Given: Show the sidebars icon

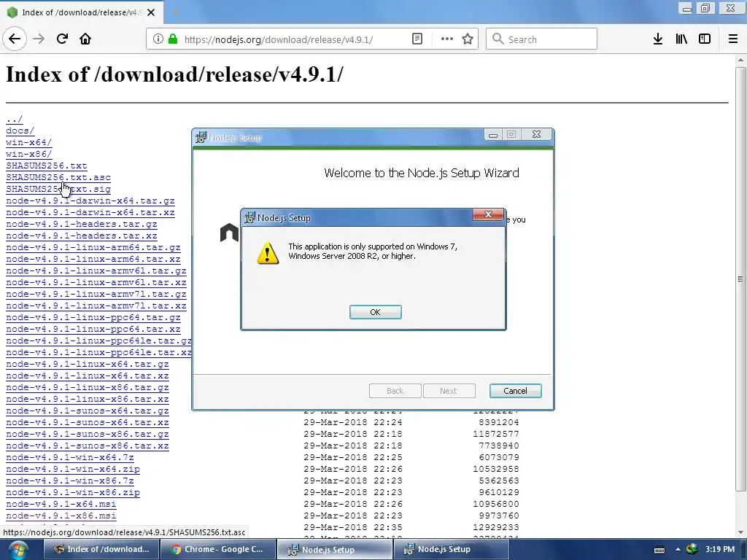Looking at the screenshot, I should (705, 39).
